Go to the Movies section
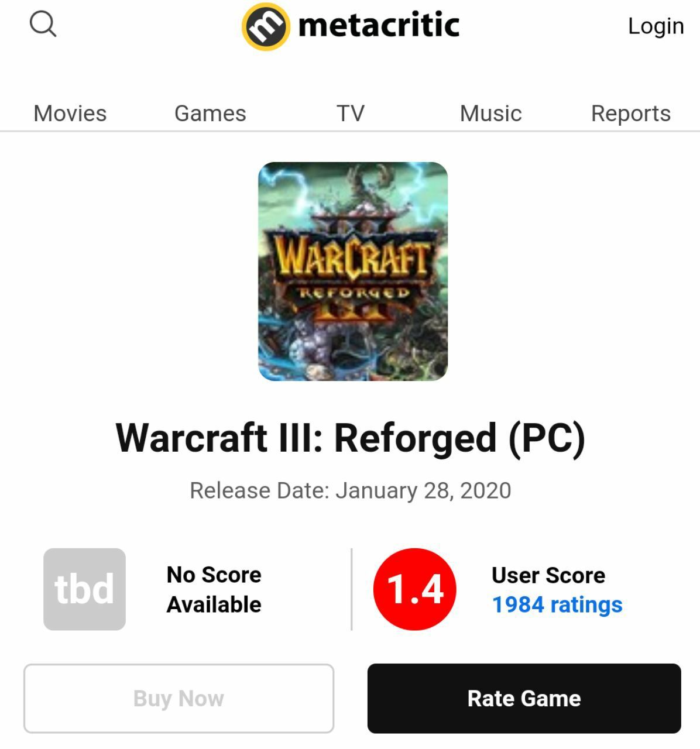Viewport: 700px width, 749px height. [70, 113]
